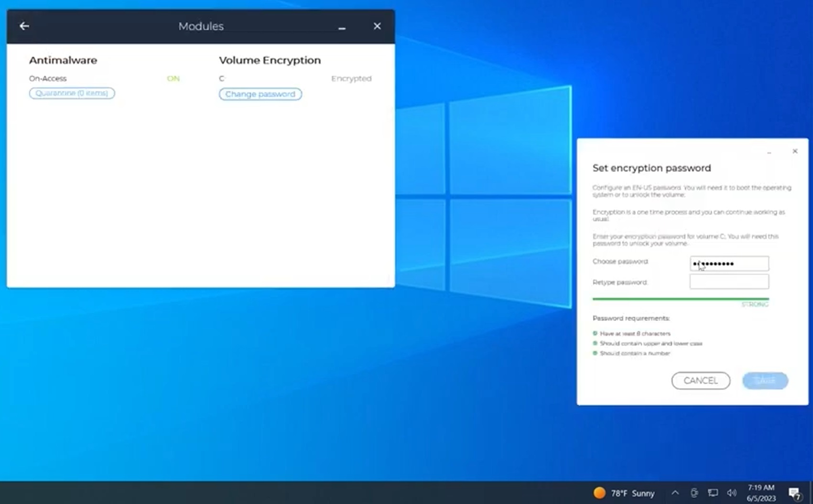813x504 pixels.
Task: Open the notification center icon
Action: coord(795,493)
